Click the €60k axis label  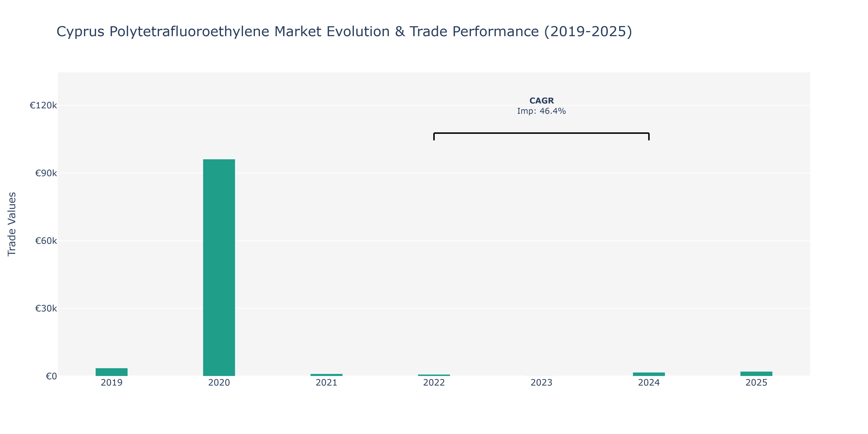tap(46, 241)
